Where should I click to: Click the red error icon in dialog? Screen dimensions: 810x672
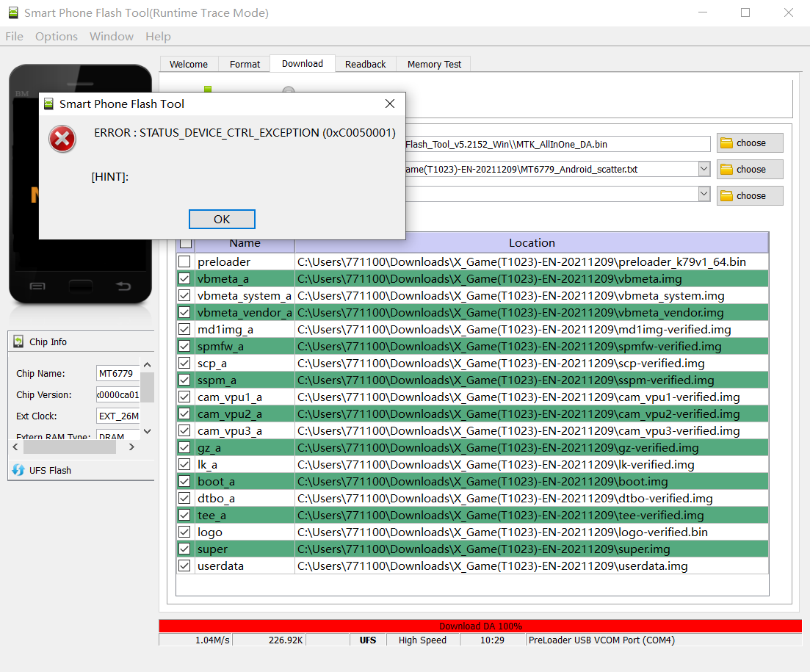(62, 139)
